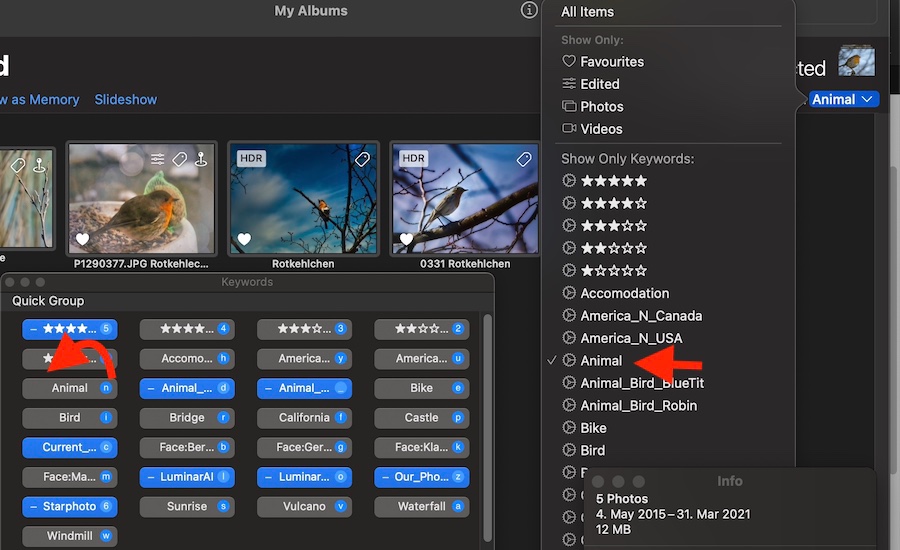Click edit adjustments badge on P1290377.JPG thumbnail
Screen dimensions: 900x550
157,159
